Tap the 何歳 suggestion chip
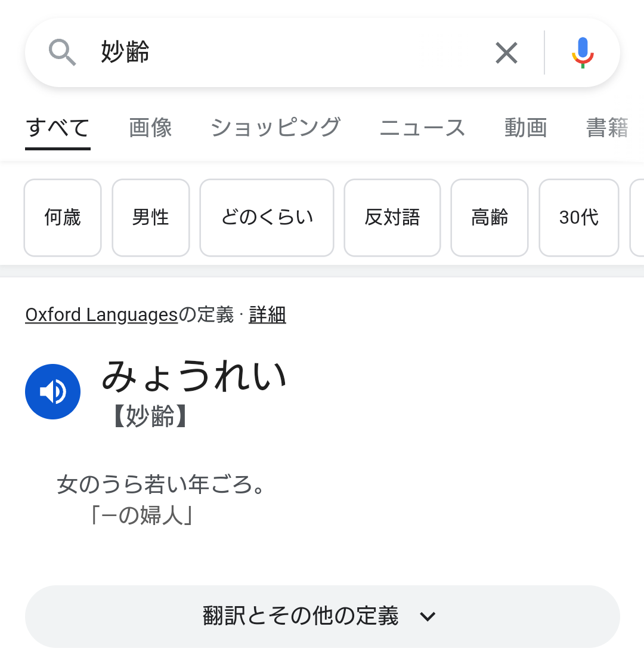The width and height of the screenshot is (644, 670). tap(63, 218)
